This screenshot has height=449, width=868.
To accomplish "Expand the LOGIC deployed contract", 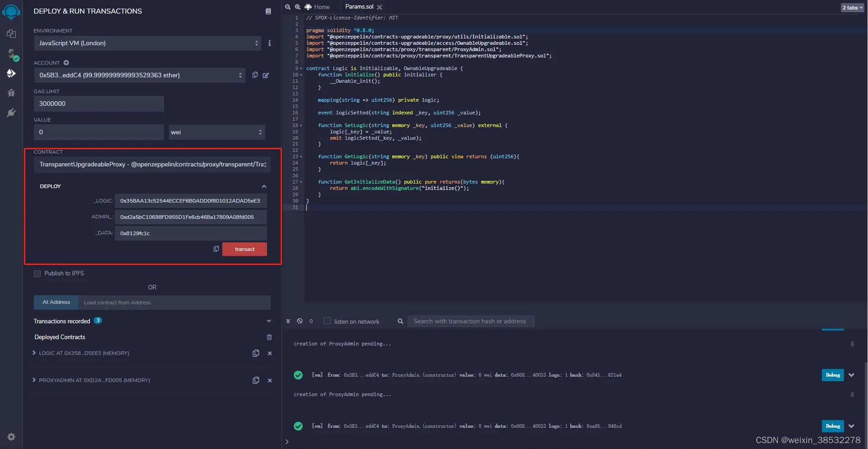I will pos(34,353).
